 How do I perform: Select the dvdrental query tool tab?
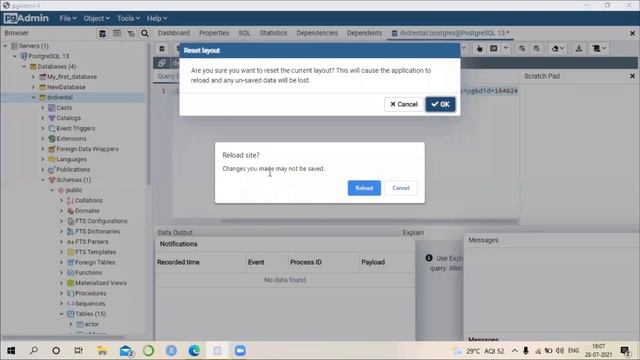[x=450, y=33]
